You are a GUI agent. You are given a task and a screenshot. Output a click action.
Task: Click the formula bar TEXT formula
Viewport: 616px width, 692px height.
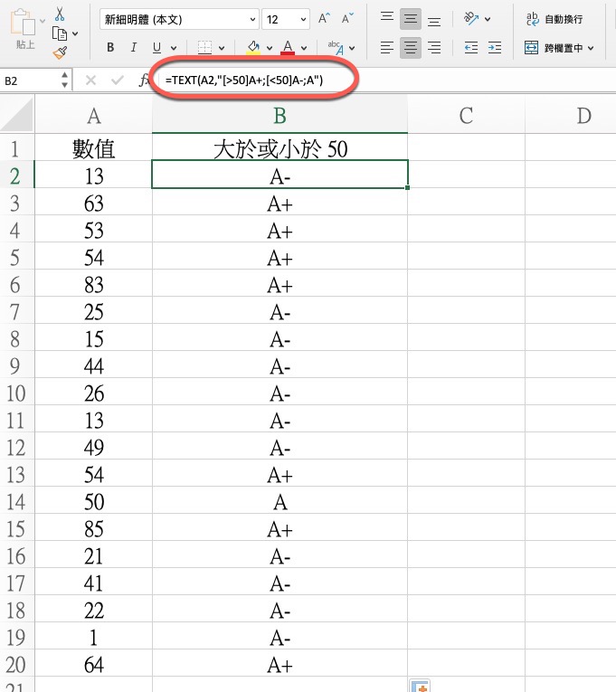tap(244, 81)
